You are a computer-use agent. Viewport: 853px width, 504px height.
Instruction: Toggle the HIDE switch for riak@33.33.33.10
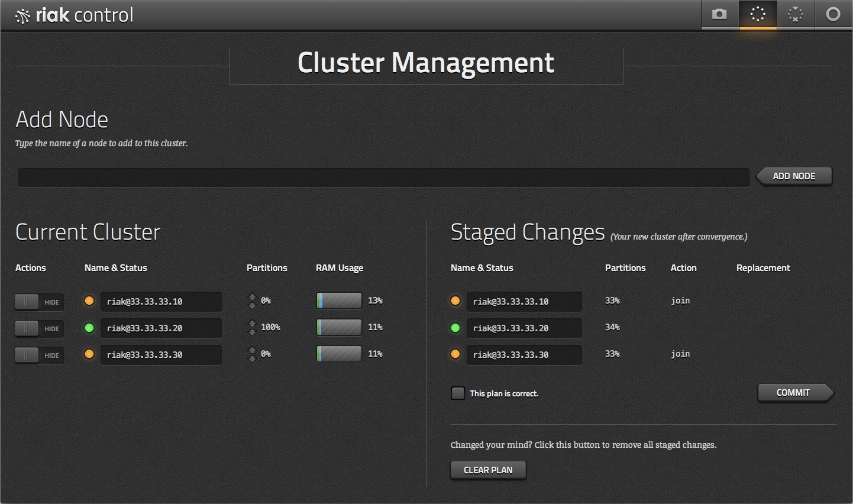pyautogui.click(x=39, y=302)
